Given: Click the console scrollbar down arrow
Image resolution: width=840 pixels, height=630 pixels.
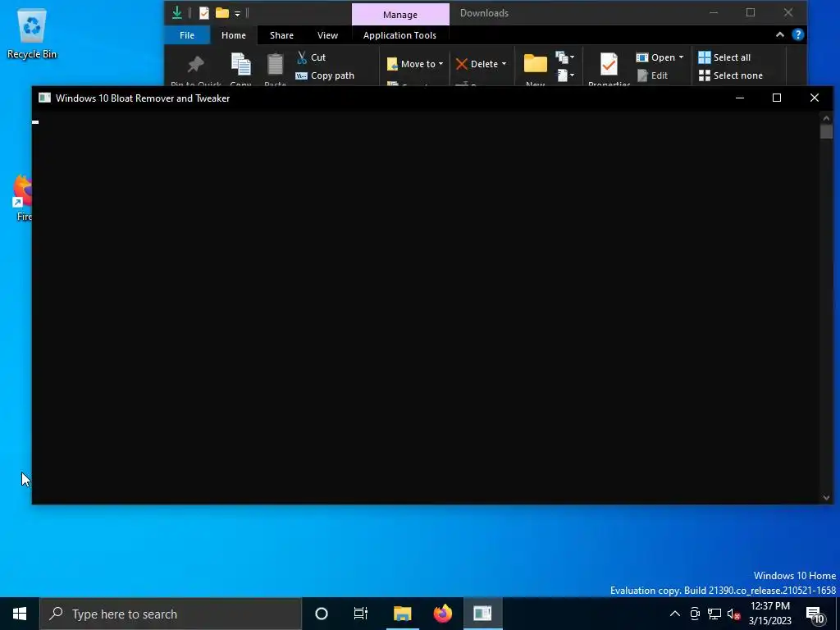Looking at the screenshot, I should tap(826, 498).
